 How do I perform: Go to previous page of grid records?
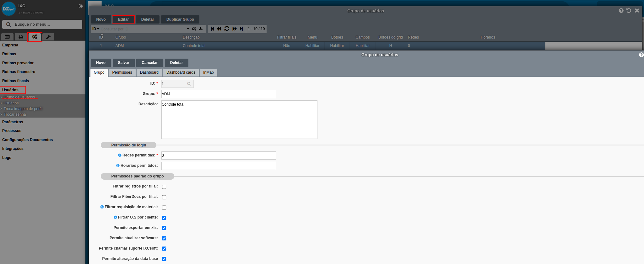219,29
